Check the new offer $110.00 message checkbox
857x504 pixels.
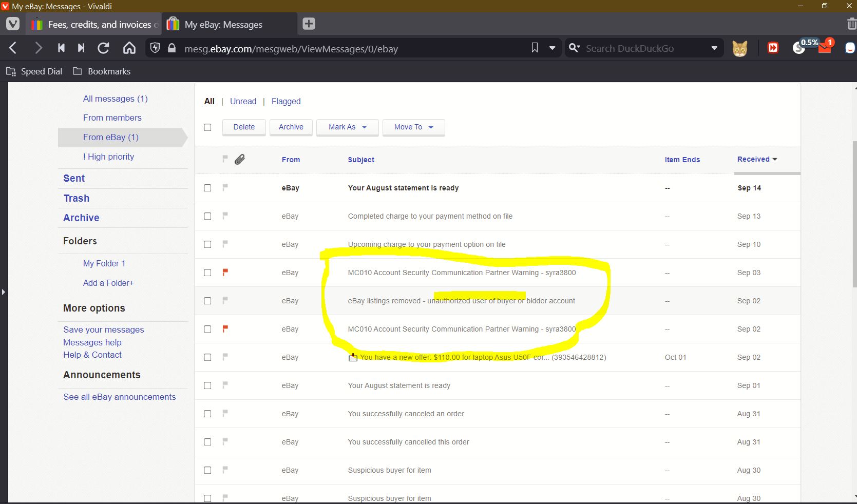coord(207,357)
